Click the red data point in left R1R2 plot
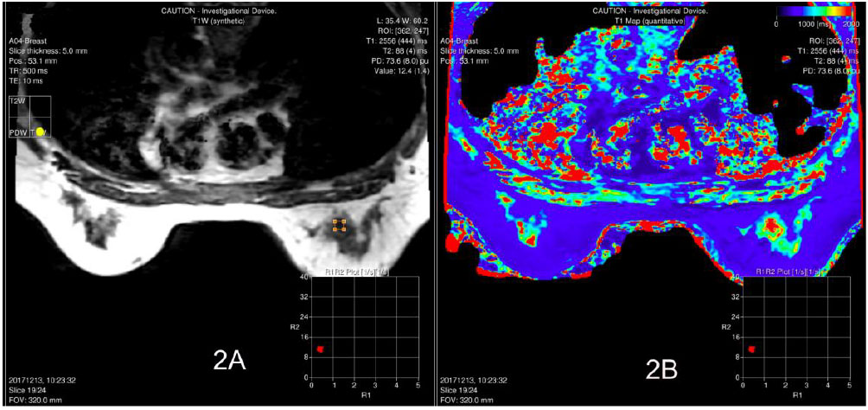 click(x=320, y=349)
